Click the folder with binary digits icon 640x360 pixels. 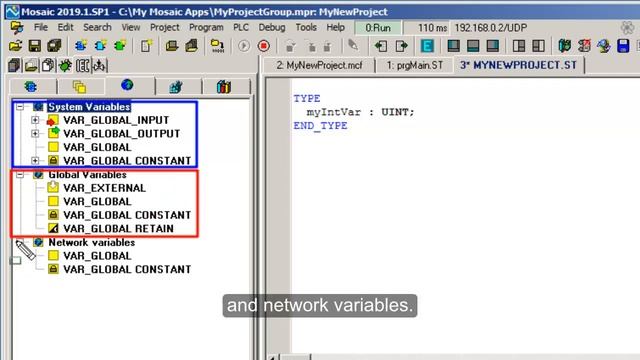(x=217, y=46)
